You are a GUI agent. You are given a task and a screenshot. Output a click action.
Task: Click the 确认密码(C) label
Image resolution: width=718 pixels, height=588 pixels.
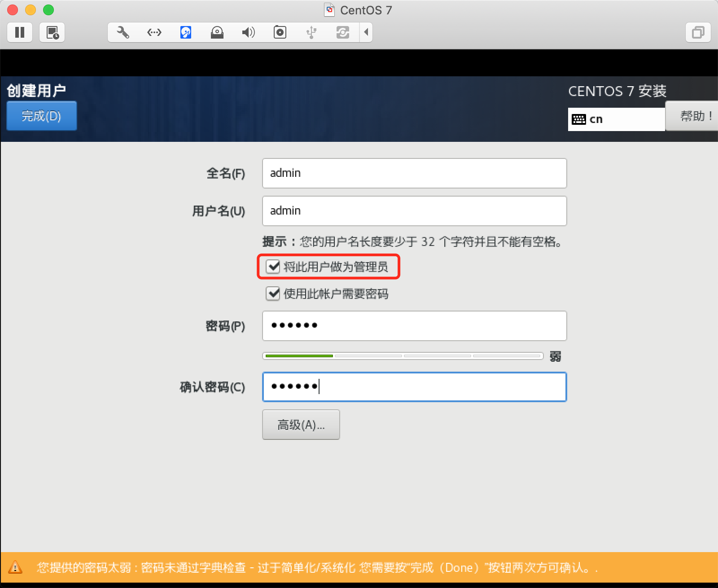tap(212, 387)
